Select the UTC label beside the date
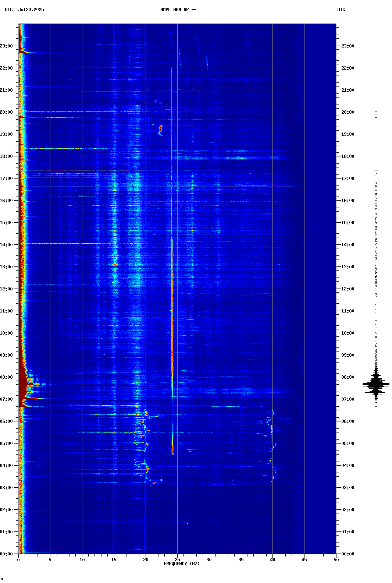Screen dimensions: 392x583 9,10
